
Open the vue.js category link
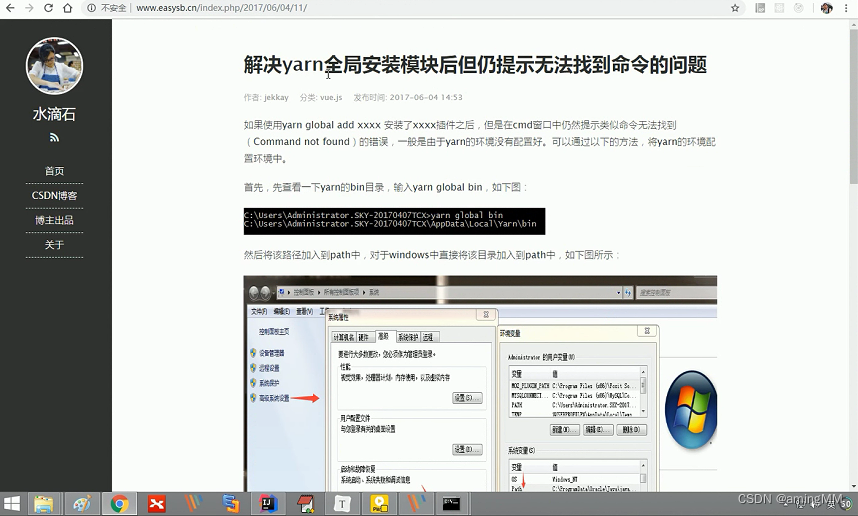[331, 97]
